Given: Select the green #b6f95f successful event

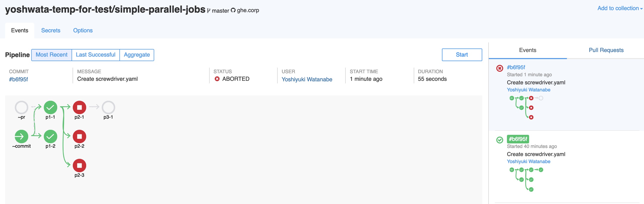Looking at the screenshot, I should pyautogui.click(x=518, y=139).
